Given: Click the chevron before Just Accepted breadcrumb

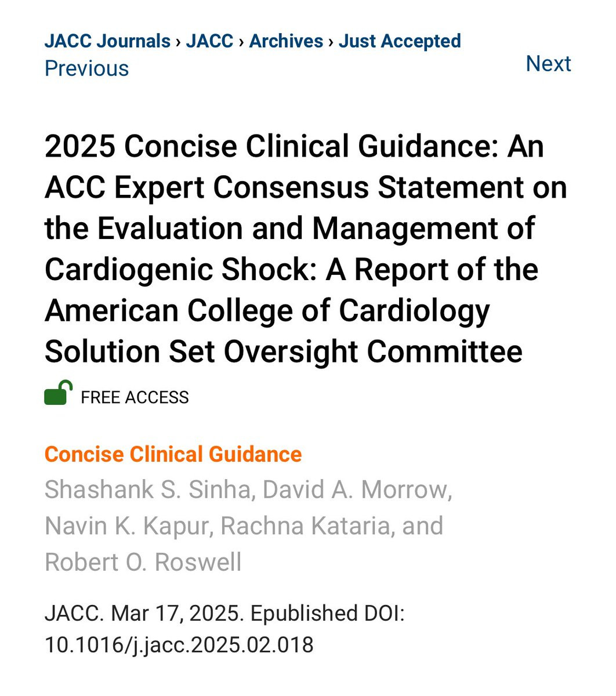Looking at the screenshot, I should [x=331, y=42].
